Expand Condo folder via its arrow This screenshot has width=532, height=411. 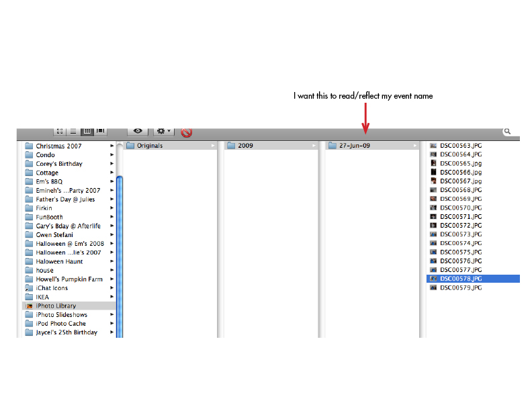[112, 154]
